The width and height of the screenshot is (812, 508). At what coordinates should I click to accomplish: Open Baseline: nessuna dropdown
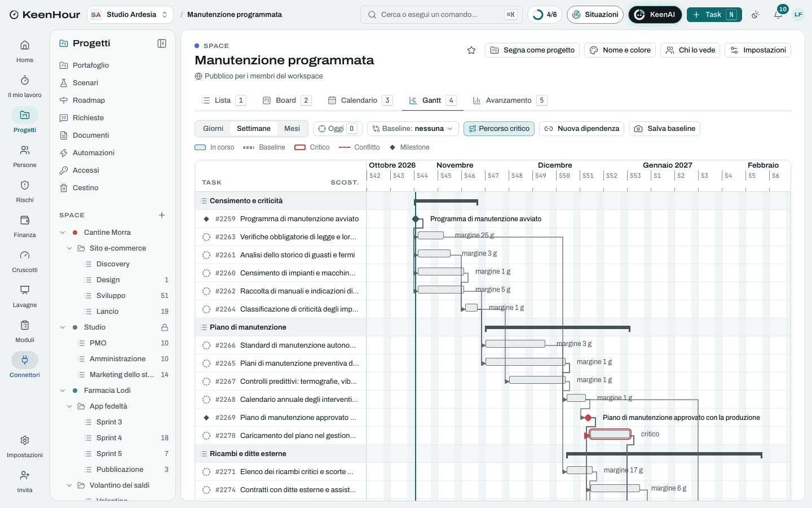point(413,129)
